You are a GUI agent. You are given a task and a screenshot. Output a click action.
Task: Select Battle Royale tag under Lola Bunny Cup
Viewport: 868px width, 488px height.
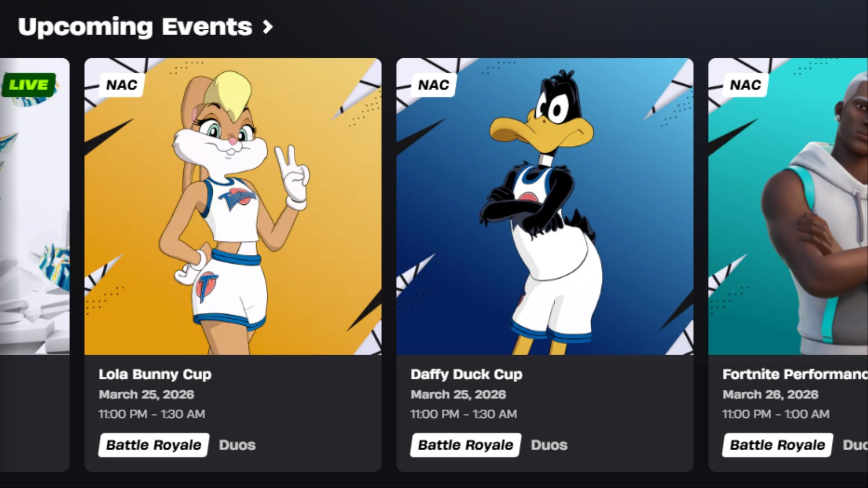tap(154, 445)
